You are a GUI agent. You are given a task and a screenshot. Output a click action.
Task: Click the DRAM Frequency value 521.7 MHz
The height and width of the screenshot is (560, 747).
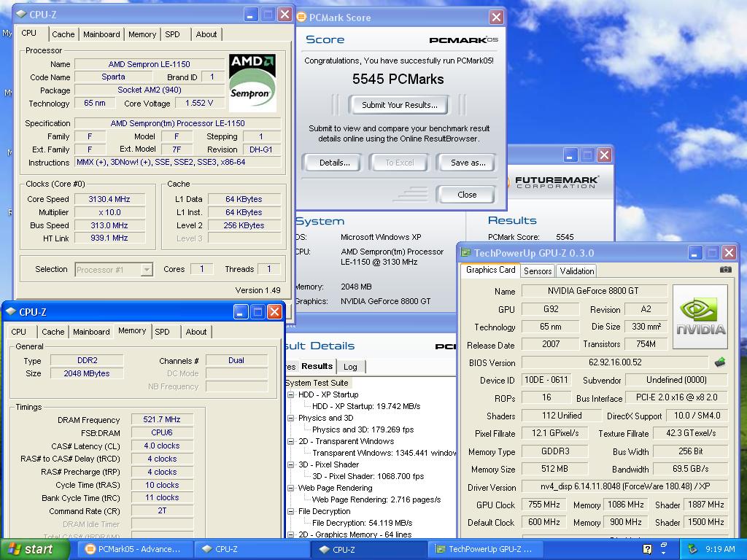tap(162, 419)
